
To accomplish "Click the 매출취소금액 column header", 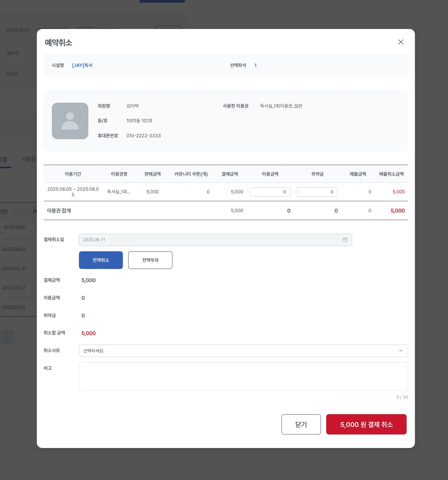I will point(391,174).
